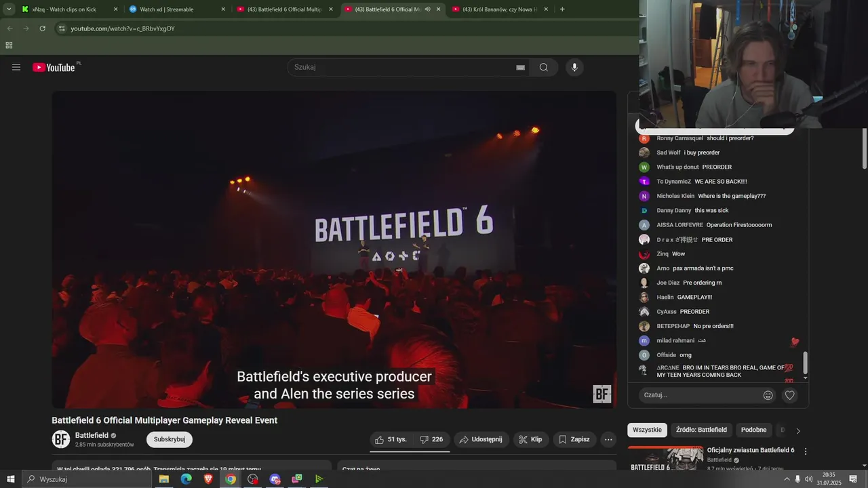The width and height of the screenshot is (868, 488).
Task: Open the browser apps grid shortcut
Action: click(9, 45)
